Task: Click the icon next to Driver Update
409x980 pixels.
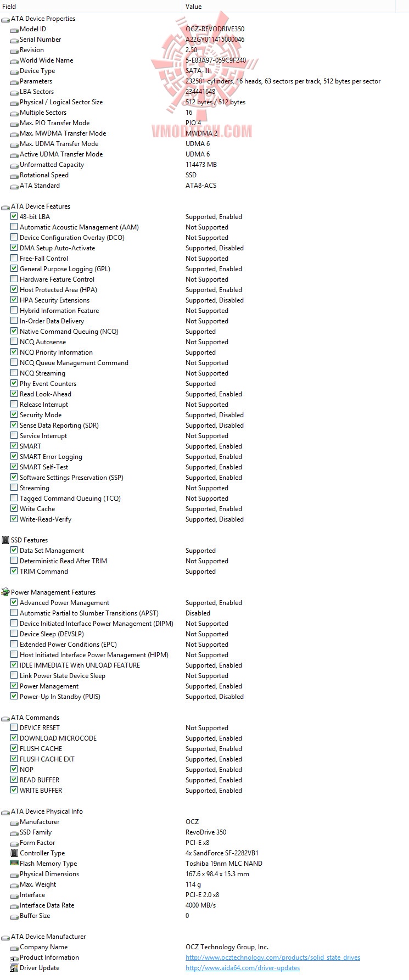Action: [x=14, y=968]
